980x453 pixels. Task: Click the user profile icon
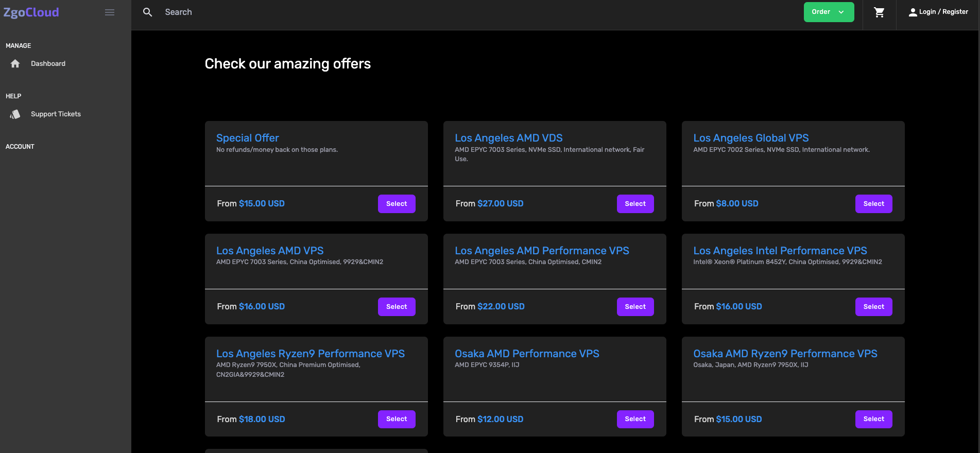pos(913,12)
